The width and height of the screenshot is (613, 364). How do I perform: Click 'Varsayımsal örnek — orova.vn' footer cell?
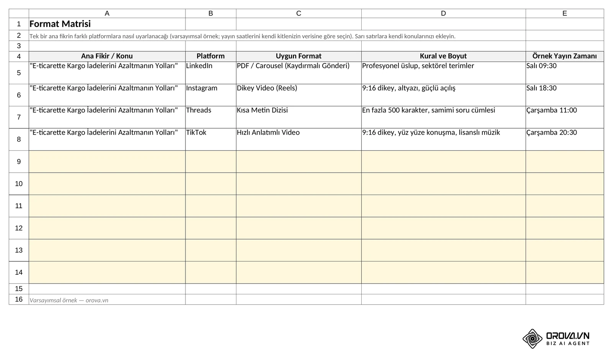tap(107, 300)
